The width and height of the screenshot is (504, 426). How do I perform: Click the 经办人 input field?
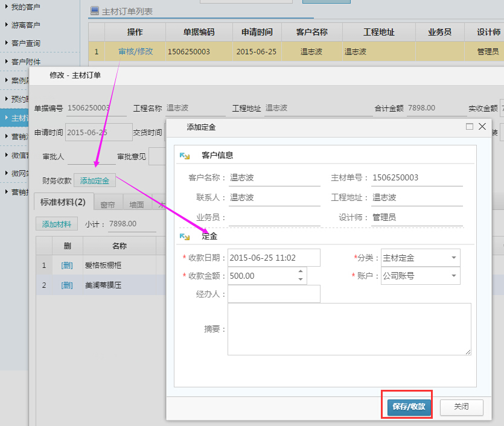(273, 294)
